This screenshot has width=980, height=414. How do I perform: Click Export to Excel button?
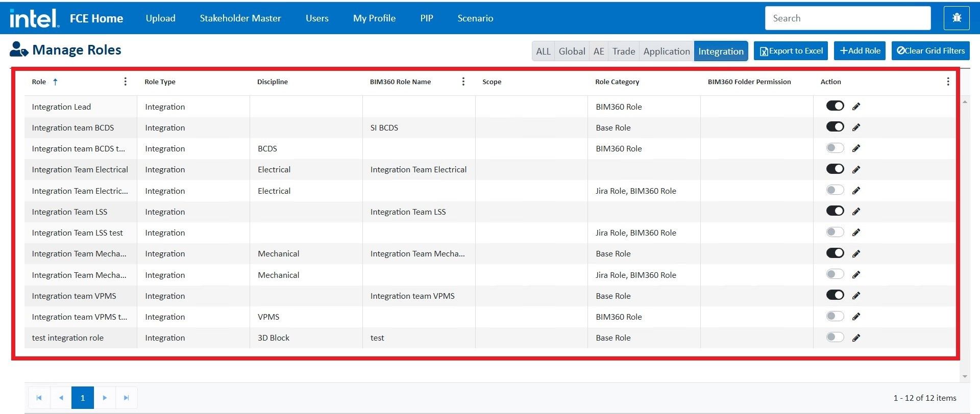(x=791, y=51)
